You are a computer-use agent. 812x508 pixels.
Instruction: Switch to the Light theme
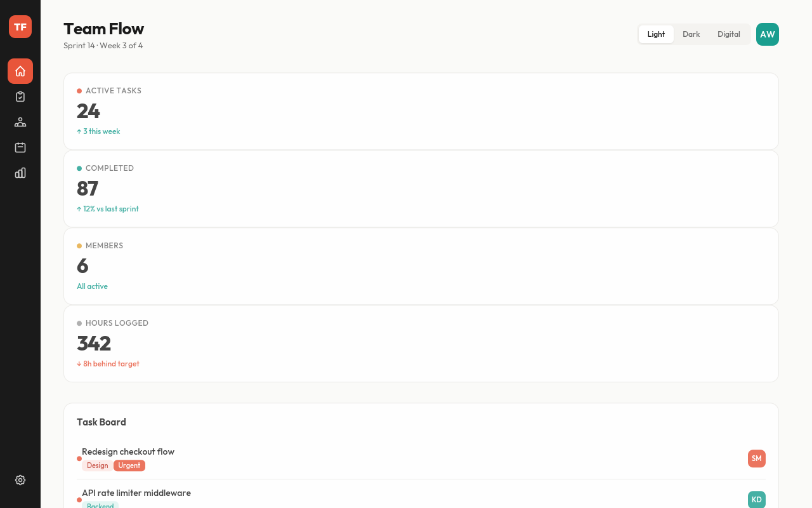click(x=656, y=34)
